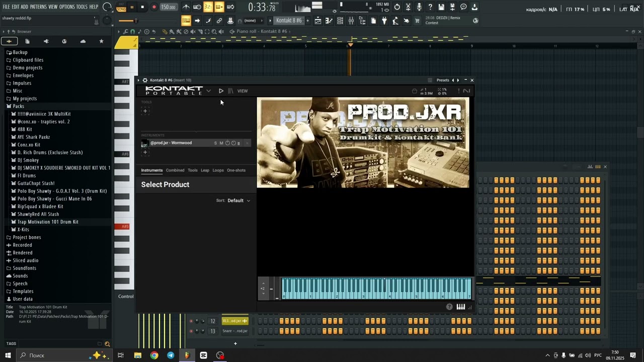The image size is (644, 362).
Task: Mute the @prod.jxr - Wormwood instrument
Action: [x=221, y=143]
